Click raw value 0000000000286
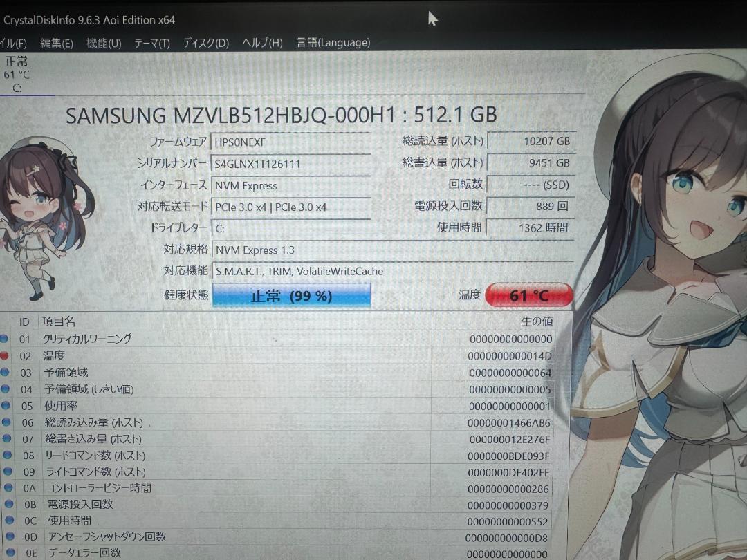747x560 pixels. point(508,489)
